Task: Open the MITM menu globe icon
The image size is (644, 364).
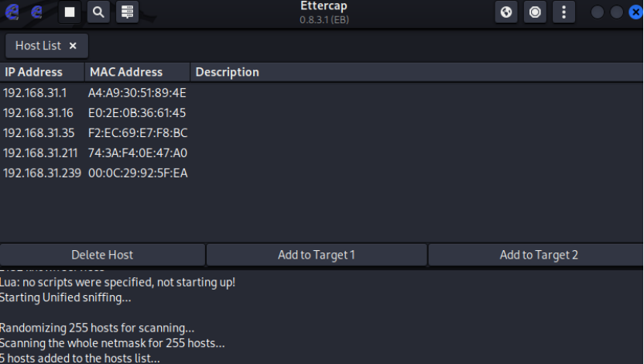Action: pyautogui.click(x=506, y=12)
